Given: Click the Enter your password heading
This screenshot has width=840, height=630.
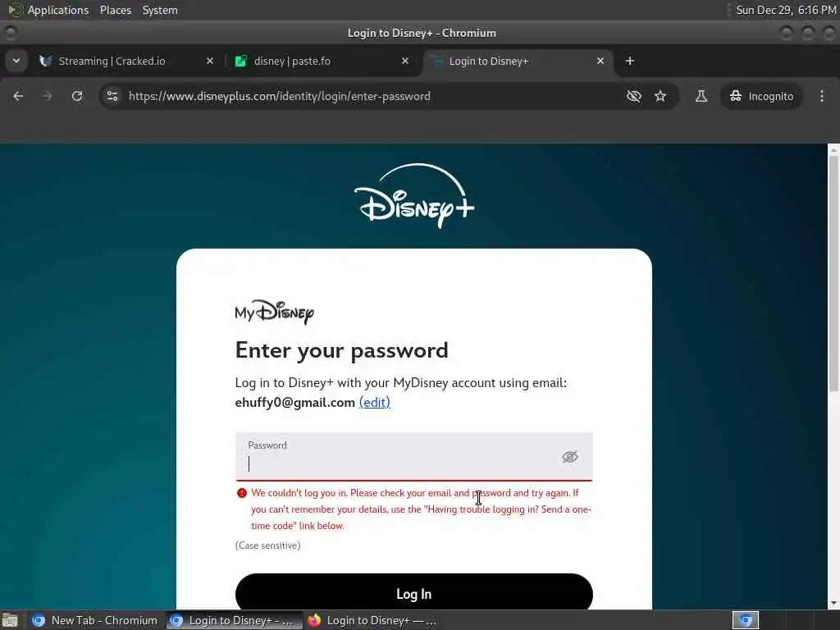Looking at the screenshot, I should tap(341, 350).
